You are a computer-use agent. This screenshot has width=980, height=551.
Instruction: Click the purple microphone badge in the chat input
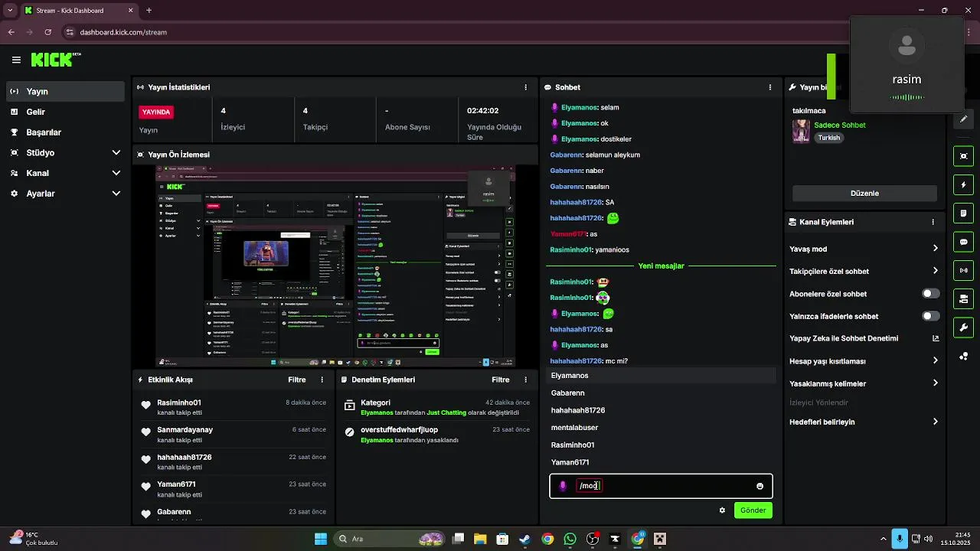coord(563,486)
